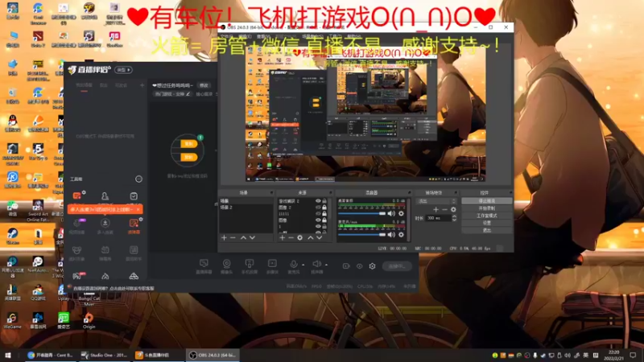Click 停止推流 button in OBS controls
Screen dimensions: 644x362
(487, 200)
